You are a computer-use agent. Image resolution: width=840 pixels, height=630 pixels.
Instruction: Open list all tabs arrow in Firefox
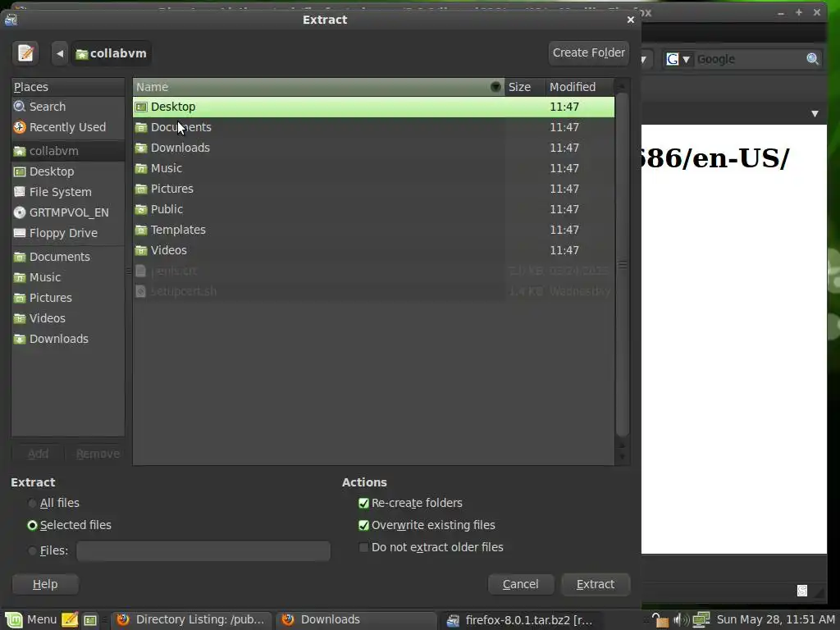[815, 113]
